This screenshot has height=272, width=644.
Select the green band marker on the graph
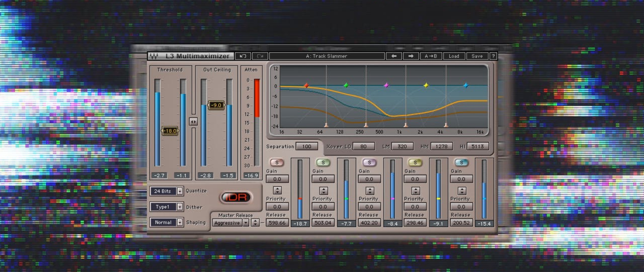[346, 85]
